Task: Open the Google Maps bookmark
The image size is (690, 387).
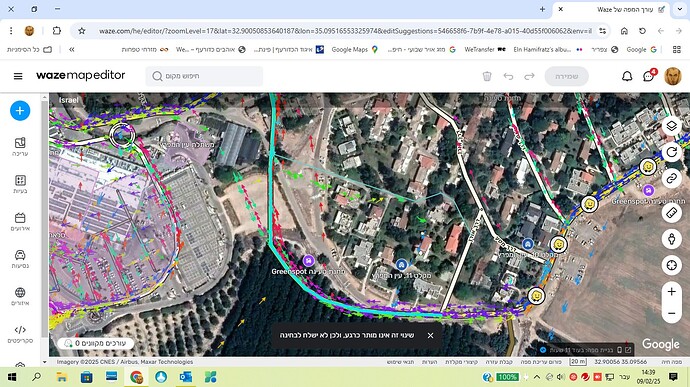Action: [354, 49]
